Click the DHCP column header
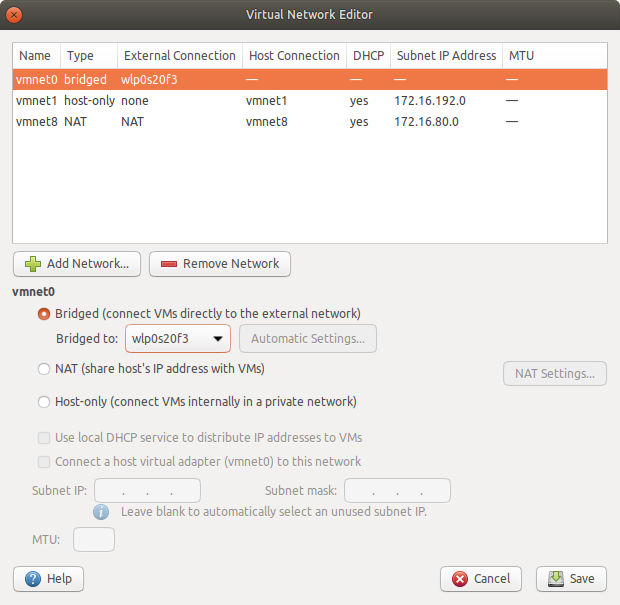This screenshot has width=620, height=605. click(365, 56)
